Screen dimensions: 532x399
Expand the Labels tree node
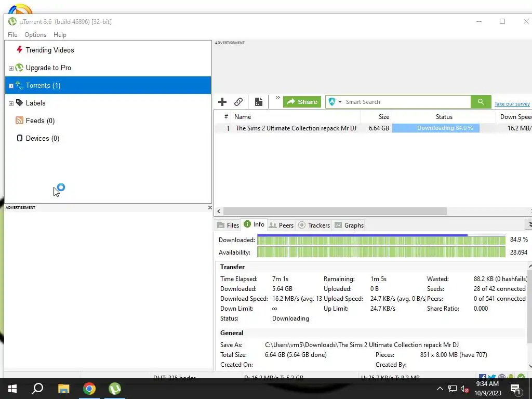[x=11, y=103]
